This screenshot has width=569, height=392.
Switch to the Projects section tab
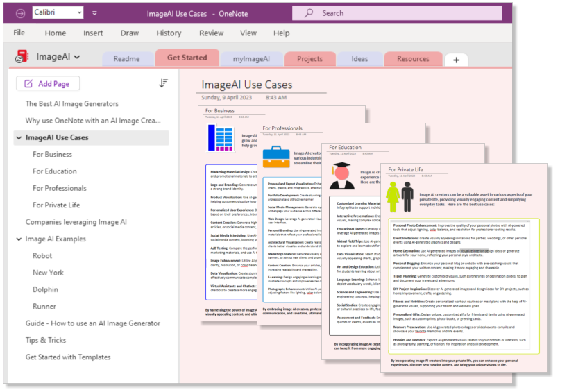(x=309, y=59)
